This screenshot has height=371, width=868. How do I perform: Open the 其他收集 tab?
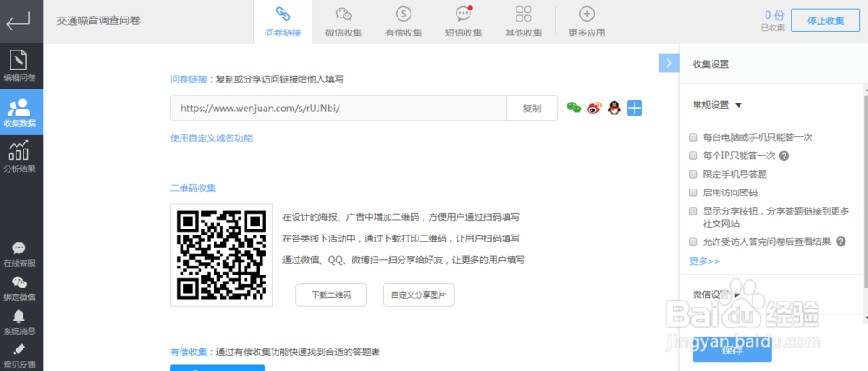point(523,22)
